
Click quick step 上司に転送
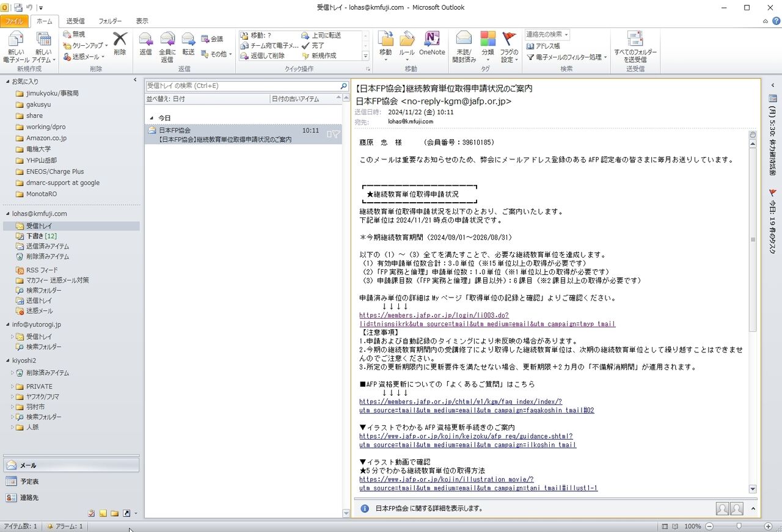pyautogui.click(x=321, y=35)
